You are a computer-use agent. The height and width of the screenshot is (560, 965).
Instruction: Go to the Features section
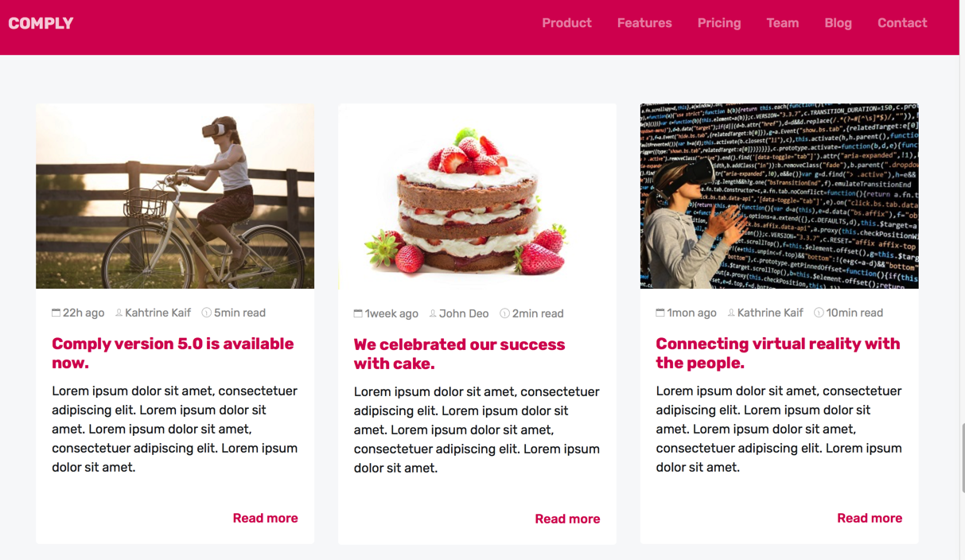pyautogui.click(x=644, y=23)
